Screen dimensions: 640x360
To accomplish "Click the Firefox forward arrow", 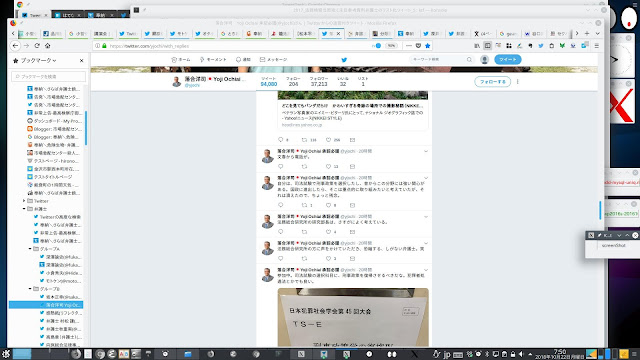I will pos(27,46).
